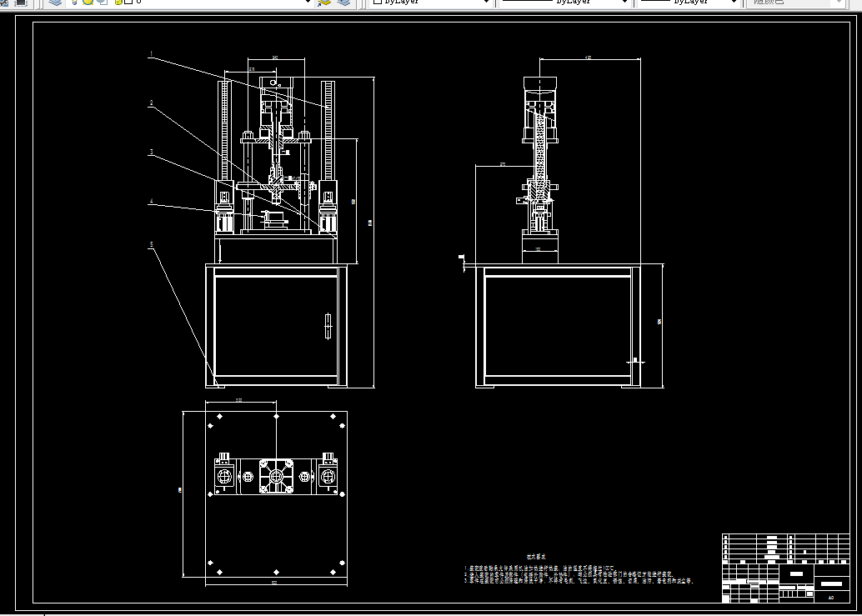Open the layer name dropdown showing 0

coord(191,3)
